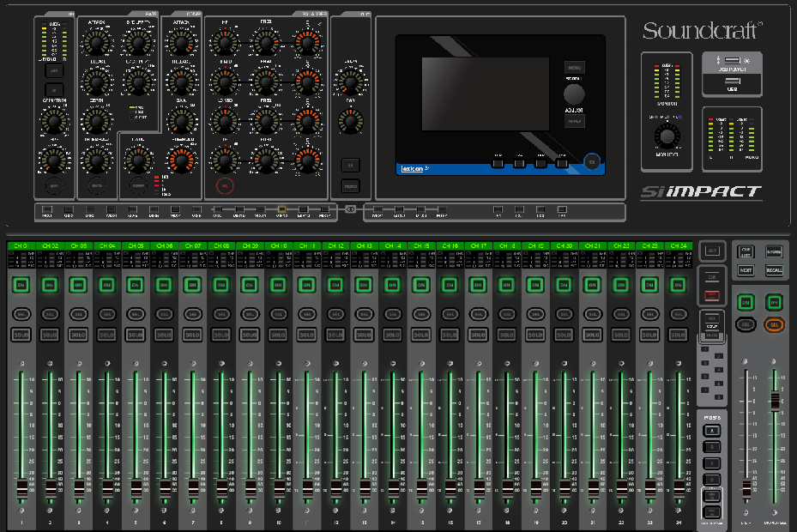
Task: Select channel 2 with its SEL button
Action: coord(50,314)
